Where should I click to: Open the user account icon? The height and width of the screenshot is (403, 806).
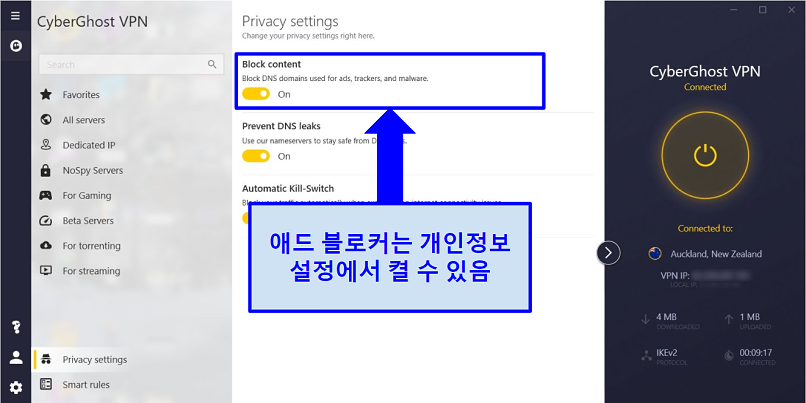(16, 357)
